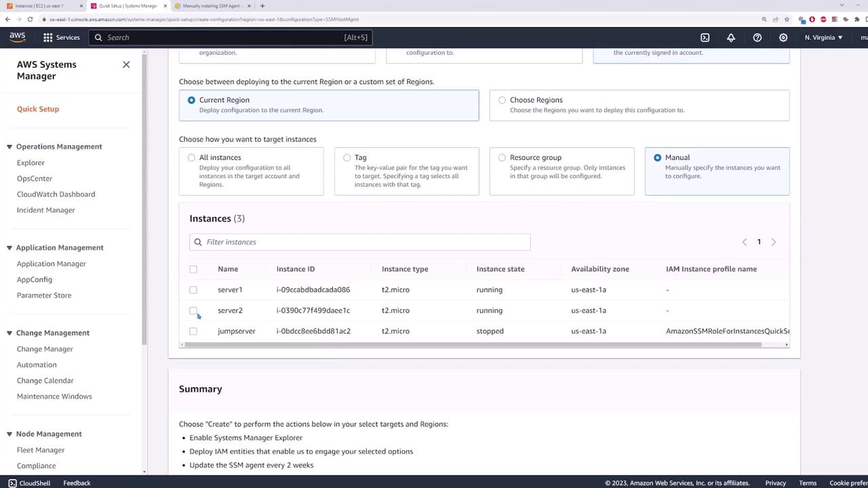Click the Feedback link in the footer
Viewport: 868px width, 488px height.
(77, 483)
